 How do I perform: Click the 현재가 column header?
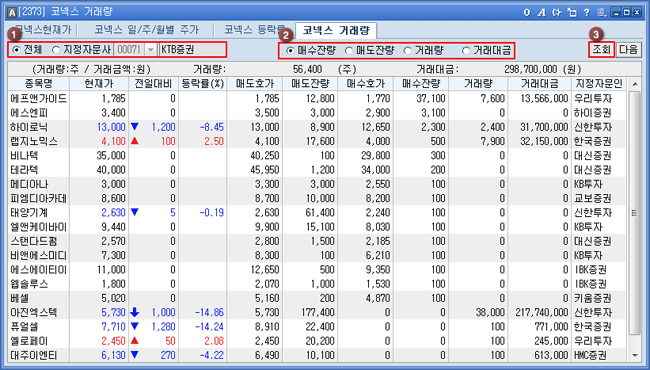[x=99, y=84]
